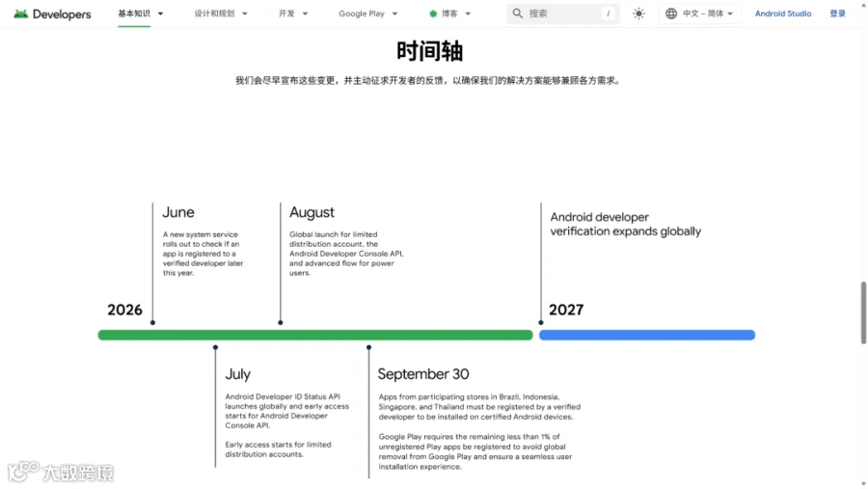This screenshot has width=868, height=489.
Task: Open the 设计和规划 menu tab
Action: [214, 14]
